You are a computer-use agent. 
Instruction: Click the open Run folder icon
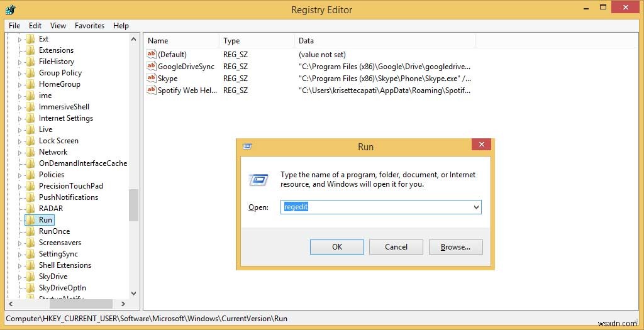pyautogui.click(x=30, y=219)
